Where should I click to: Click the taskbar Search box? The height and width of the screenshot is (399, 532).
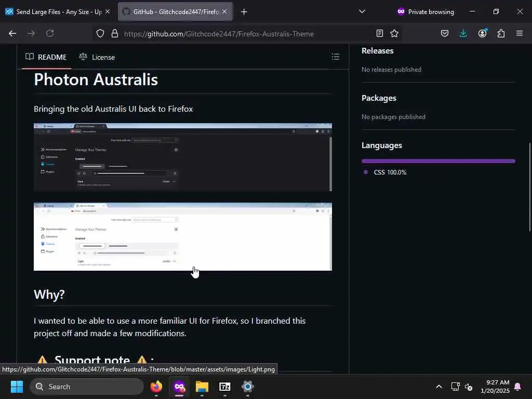(x=87, y=387)
